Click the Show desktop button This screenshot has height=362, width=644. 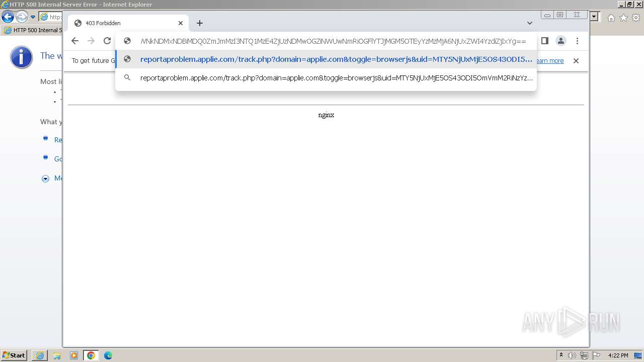click(x=638, y=355)
